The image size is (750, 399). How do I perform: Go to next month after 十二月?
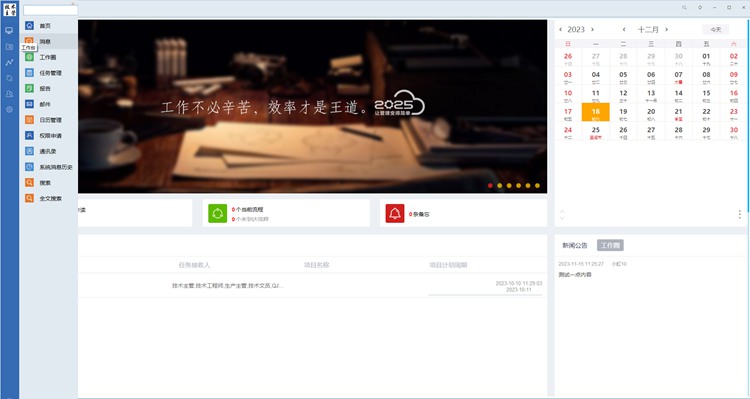tap(667, 30)
